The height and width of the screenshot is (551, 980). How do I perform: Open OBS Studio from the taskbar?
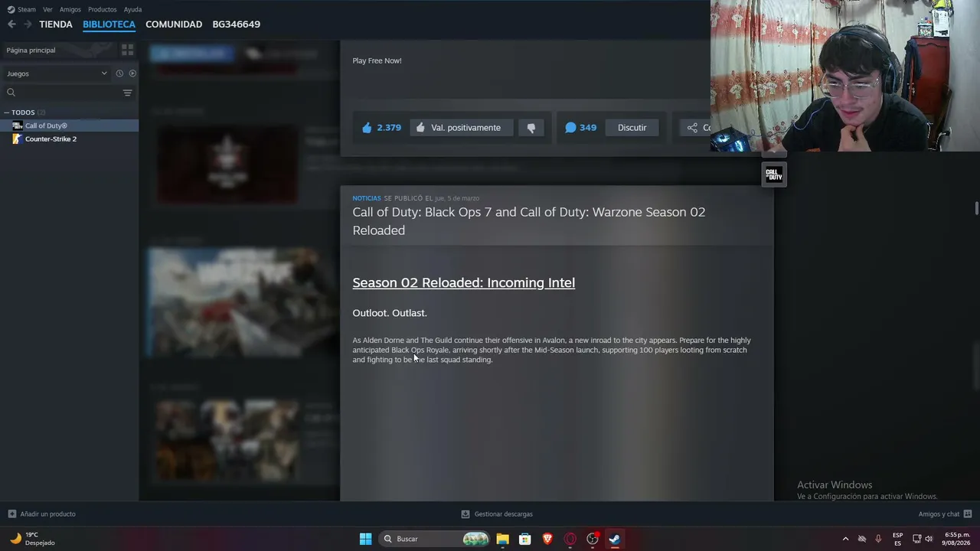pos(592,539)
